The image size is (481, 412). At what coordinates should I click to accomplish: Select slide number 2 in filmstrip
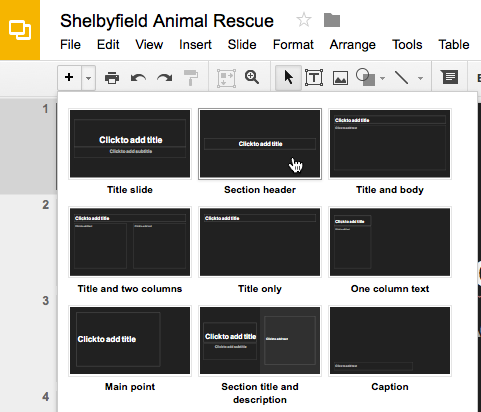(x=46, y=205)
